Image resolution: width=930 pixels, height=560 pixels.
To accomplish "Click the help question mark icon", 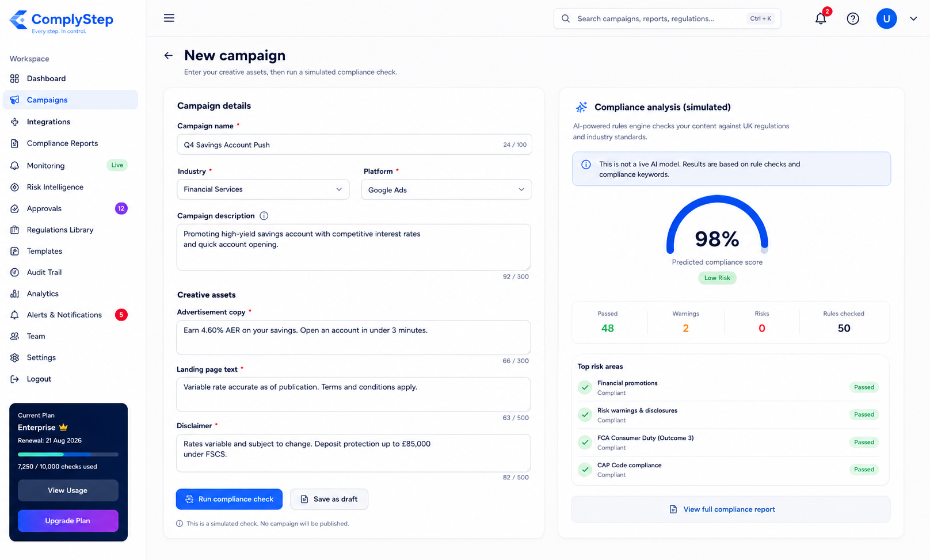I will click(x=853, y=18).
